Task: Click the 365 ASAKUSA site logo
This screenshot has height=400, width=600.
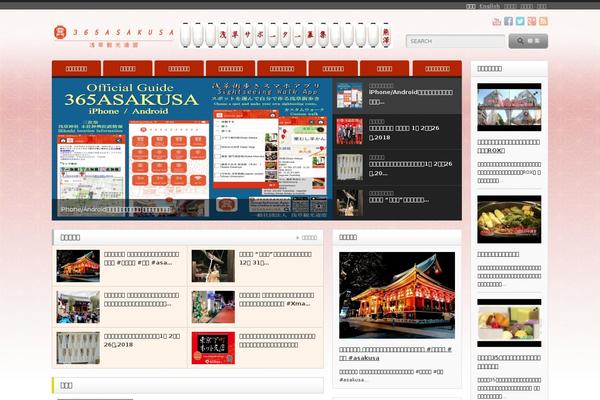Action: [x=114, y=36]
